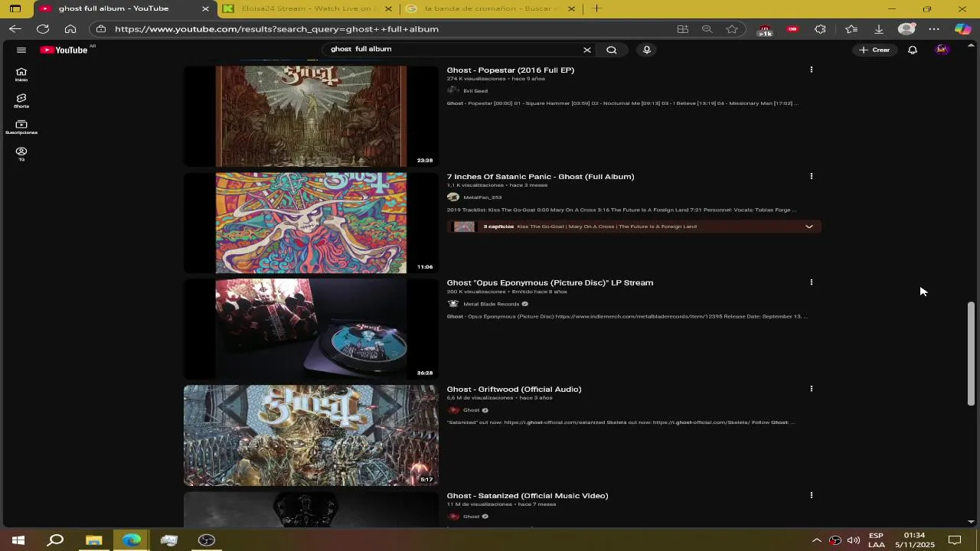
Task: Open the browser profile avatar
Action: pos(906,29)
